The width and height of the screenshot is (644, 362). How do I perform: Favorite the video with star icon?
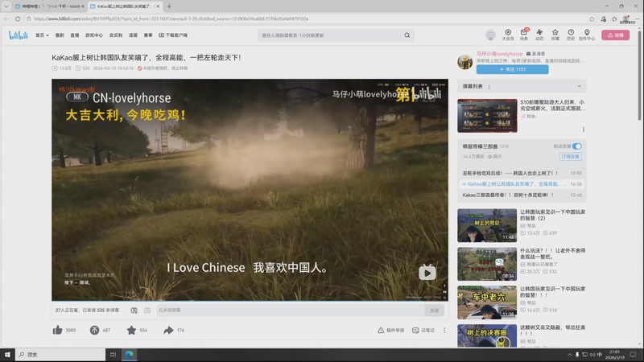click(131, 330)
